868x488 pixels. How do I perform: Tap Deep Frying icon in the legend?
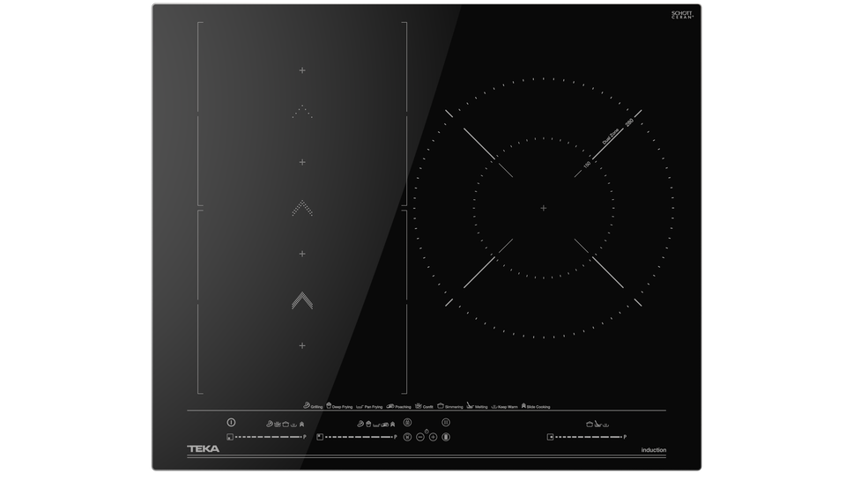click(329, 406)
